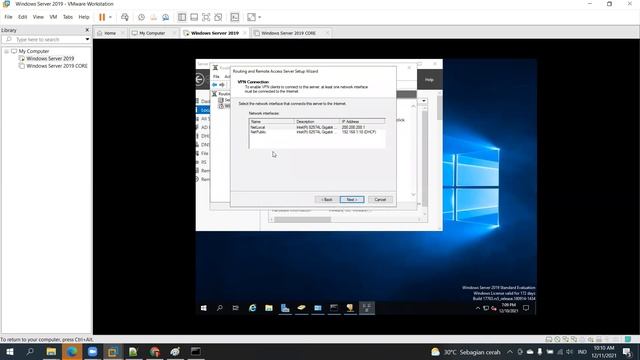Click the Name column header
Viewport: 640px width, 360px height.
click(x=272, y=122)
